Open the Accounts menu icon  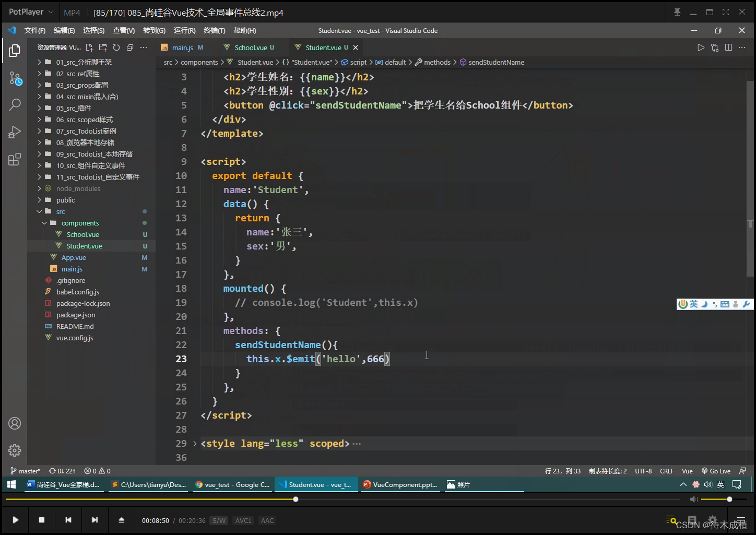coord(15,423)
